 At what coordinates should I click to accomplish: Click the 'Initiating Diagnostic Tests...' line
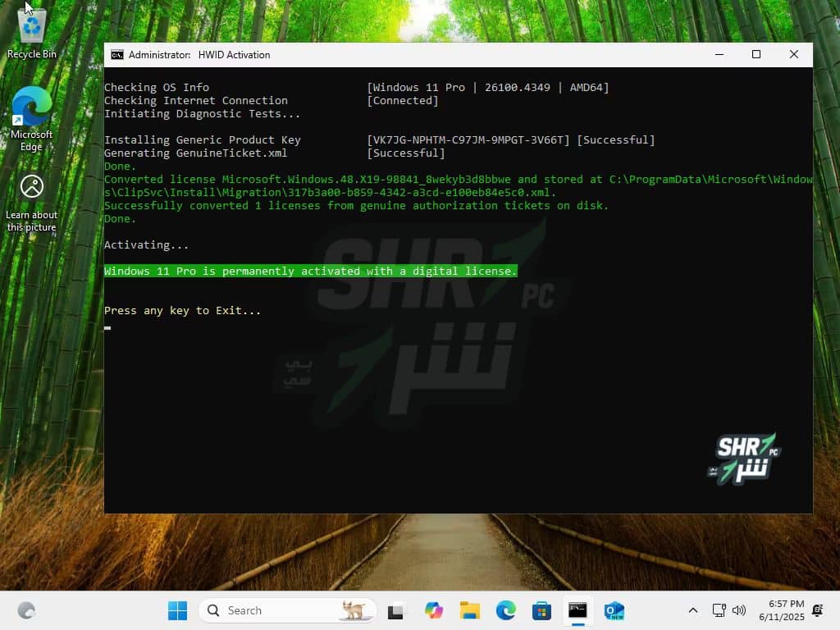pos(202,113)
